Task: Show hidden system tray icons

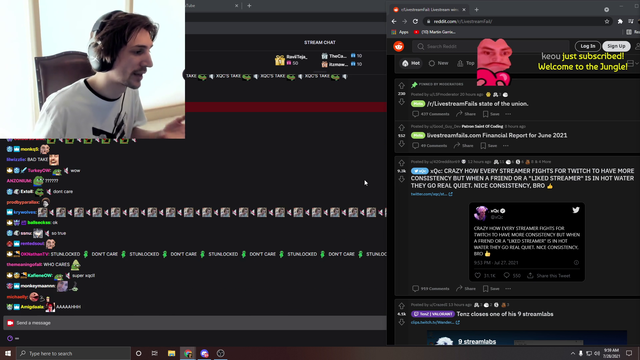Action: click(573, 353)
